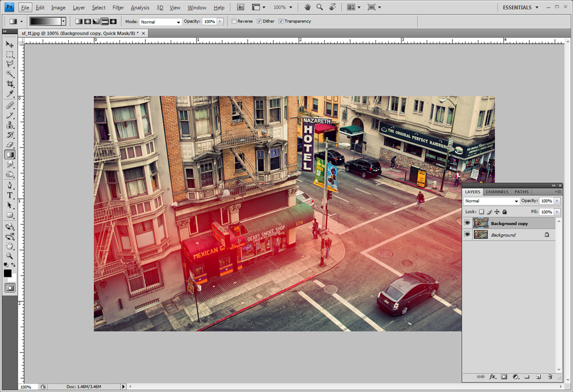The width and height of the screenshot is (573, 392).
Task: Enable the Reverse checkbox
Action: (x=234, y=21)
